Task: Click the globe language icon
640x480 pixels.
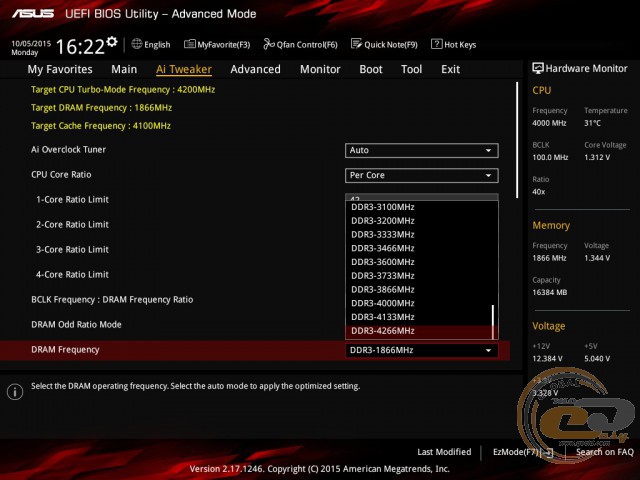Action: click(137, 44)
